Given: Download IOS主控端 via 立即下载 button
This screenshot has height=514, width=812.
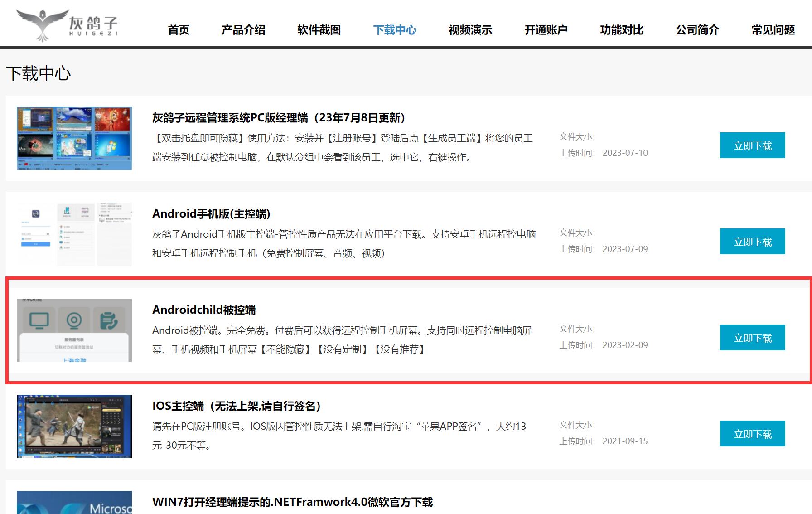Looking at the screenshot, I should pos(752,434).
